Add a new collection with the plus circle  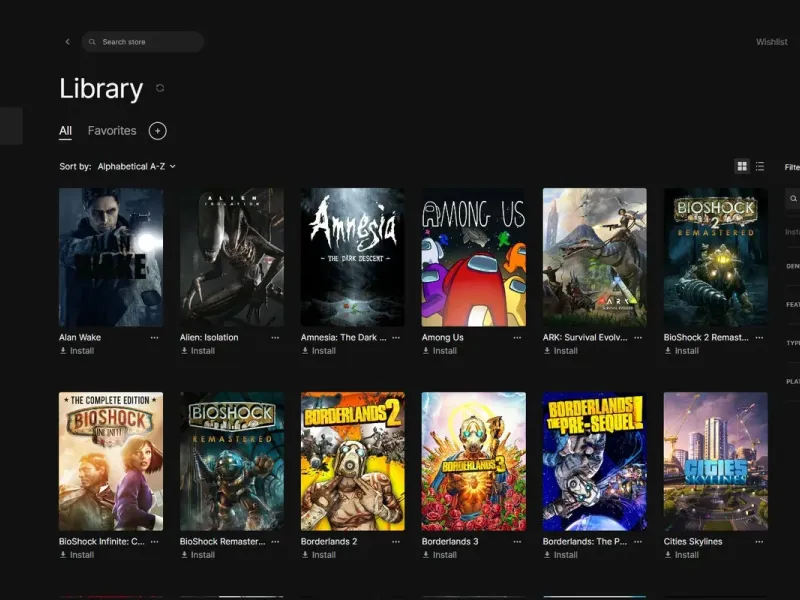(x=158, y=131)
